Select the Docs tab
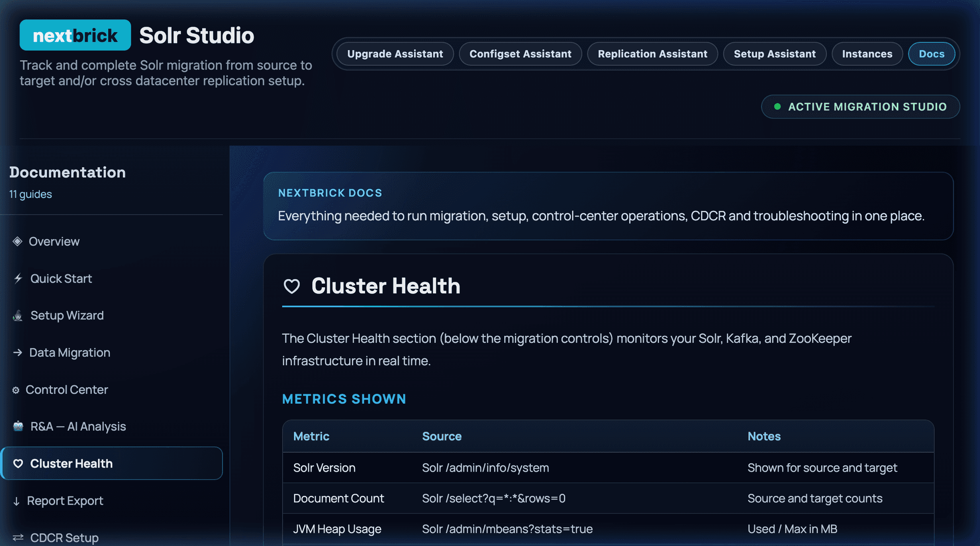The height and width of the screenshot is (546, 980). (x=932, y=54)
